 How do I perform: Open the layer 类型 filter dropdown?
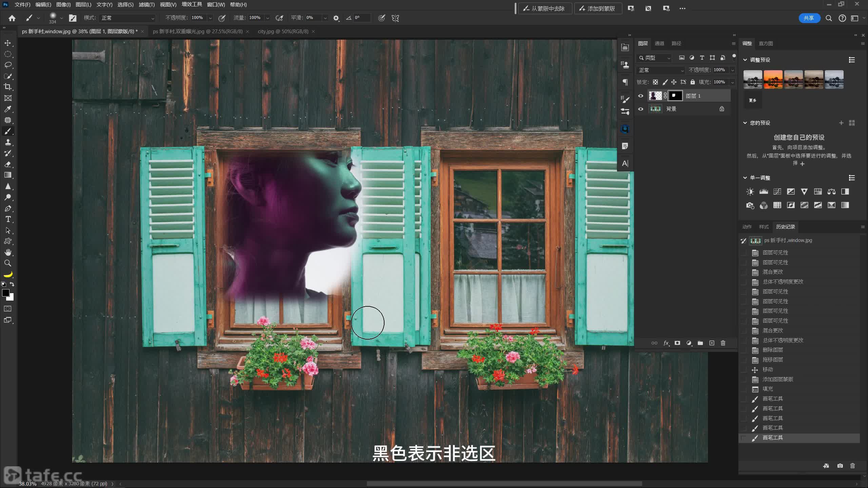coord(654,58)
